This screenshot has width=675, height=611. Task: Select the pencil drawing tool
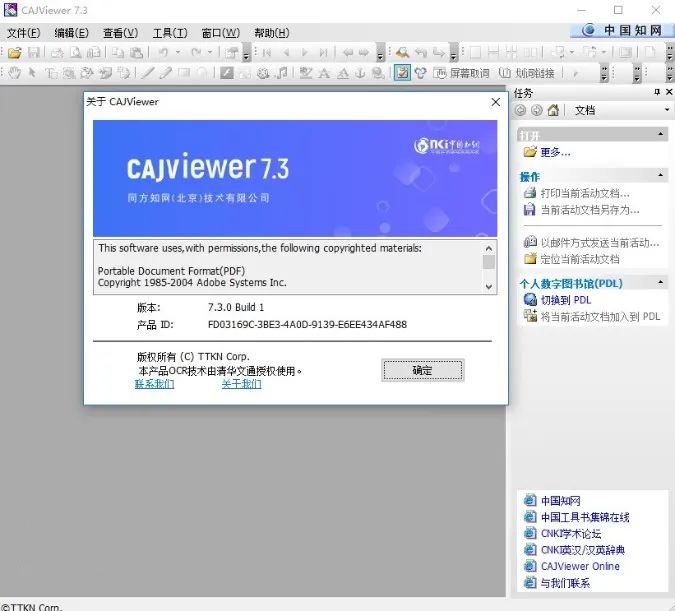tap(166, 73)
